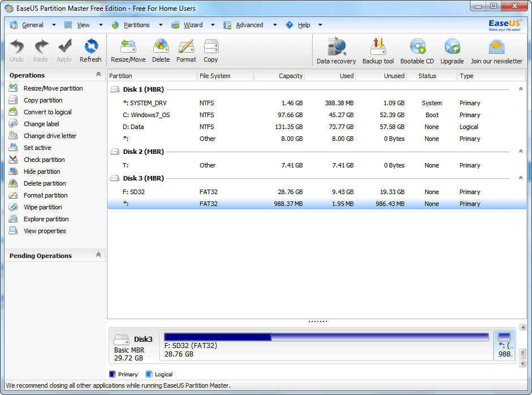532x395 pixels.
Task: Collapse the Disk 2 (MBR) group
Action: (x=521, y=151)
